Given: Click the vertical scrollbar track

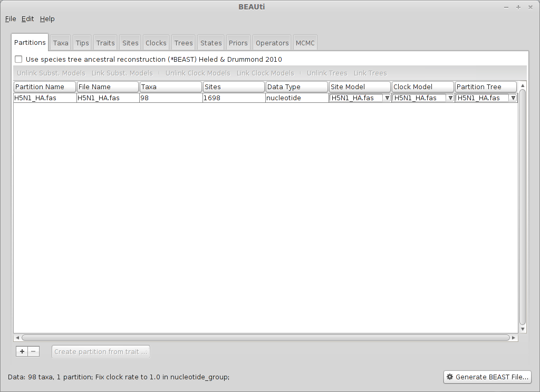Looking at the screenshot, I should pyautogui.click(x=523, y=207).
